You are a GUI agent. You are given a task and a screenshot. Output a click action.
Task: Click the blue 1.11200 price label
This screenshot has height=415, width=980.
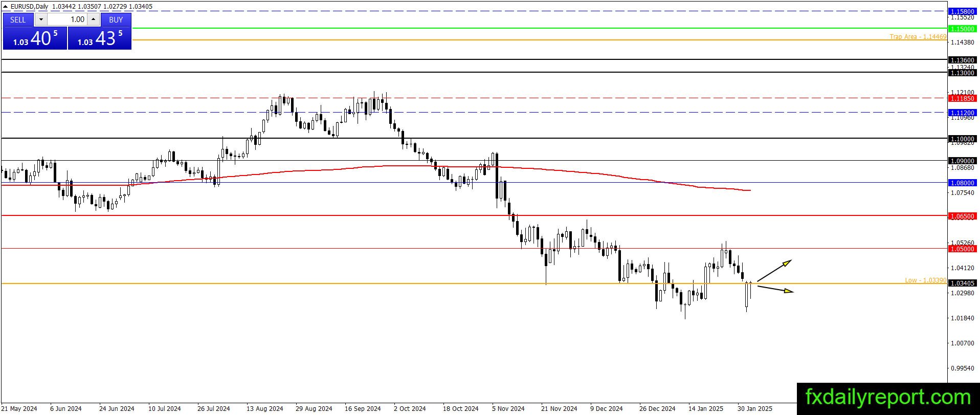tap(962, 113)
